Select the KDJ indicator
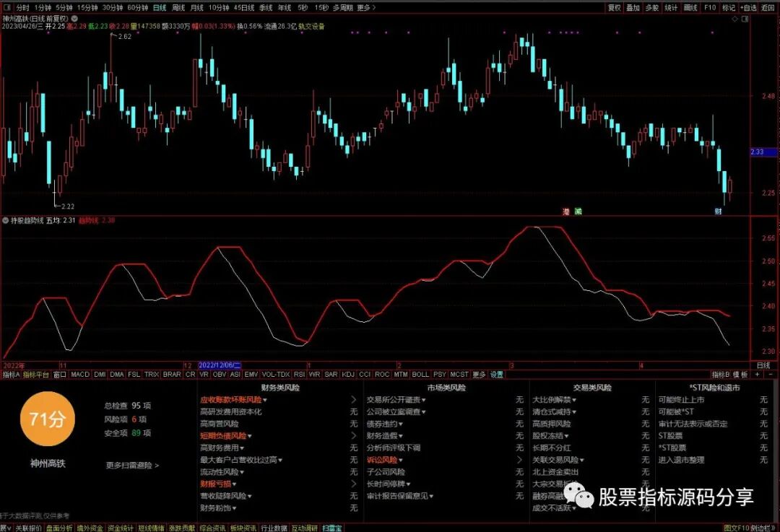Image resolution: width=780 pixels, height=532 pixels. [348, 375]
